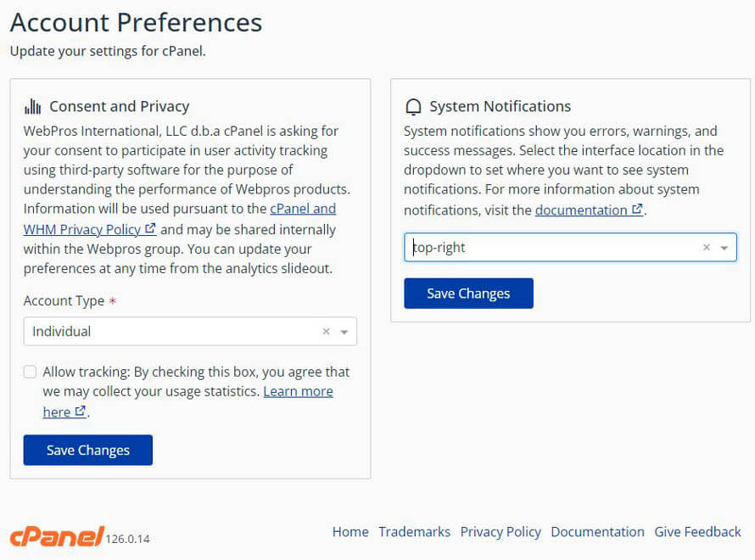Save Changes under System Notifications
Viewport: 755px width, 560px height.
(x=468, y=293)
